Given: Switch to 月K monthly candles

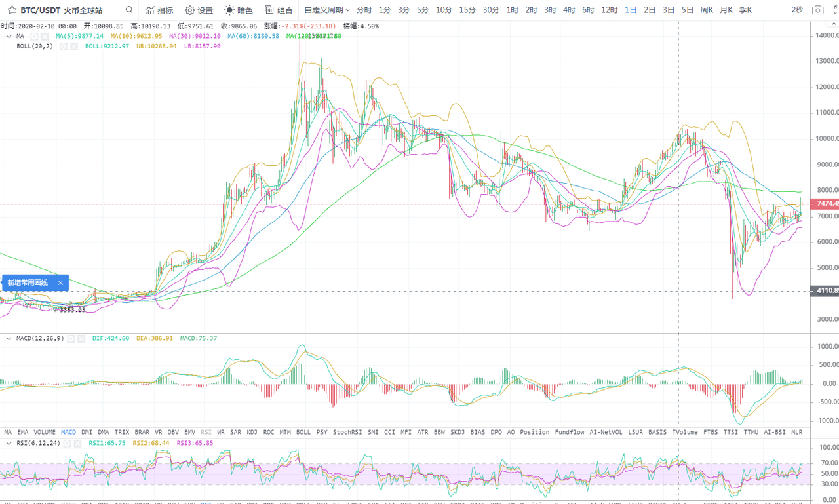Looking at the screenshot, I should click(x=726, y=10).
